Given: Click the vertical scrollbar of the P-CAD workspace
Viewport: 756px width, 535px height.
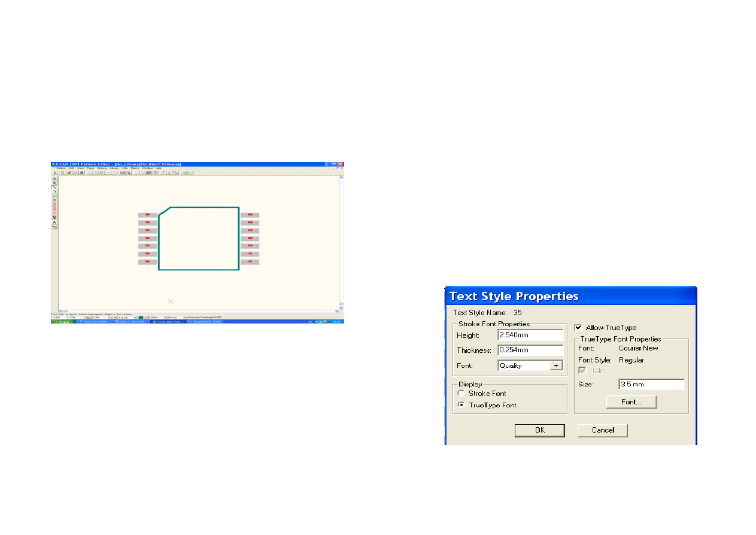Looking at the screenshot, I should coord(342,241).
